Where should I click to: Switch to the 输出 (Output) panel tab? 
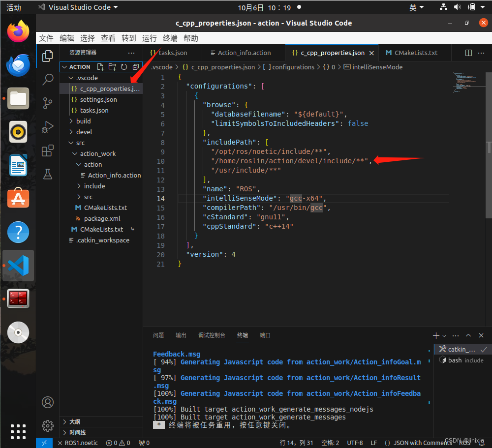click(181, 335)
